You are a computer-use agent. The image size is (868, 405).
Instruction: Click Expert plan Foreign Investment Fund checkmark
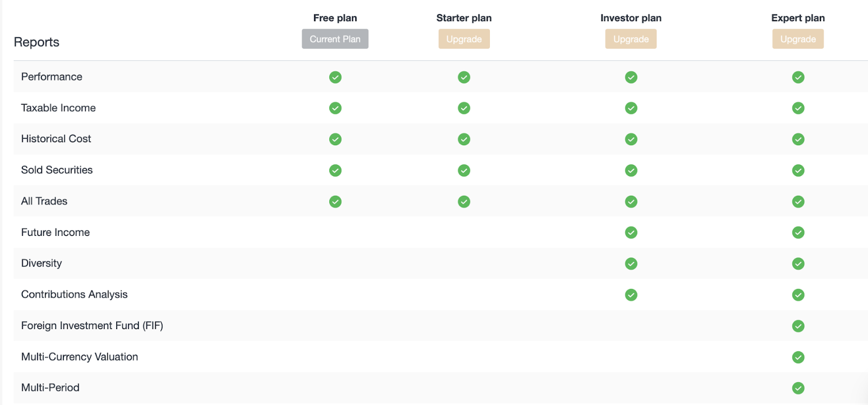798,326
